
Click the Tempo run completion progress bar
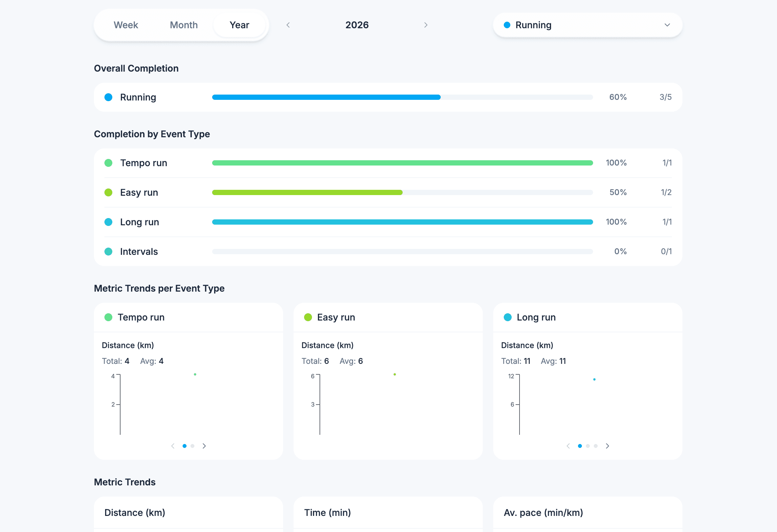pos(403,163)
